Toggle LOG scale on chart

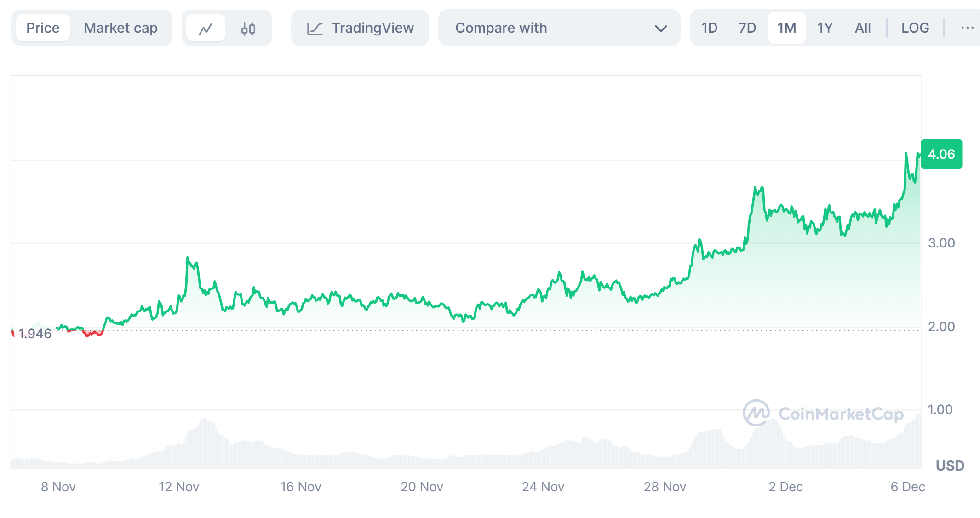(915, 28)
